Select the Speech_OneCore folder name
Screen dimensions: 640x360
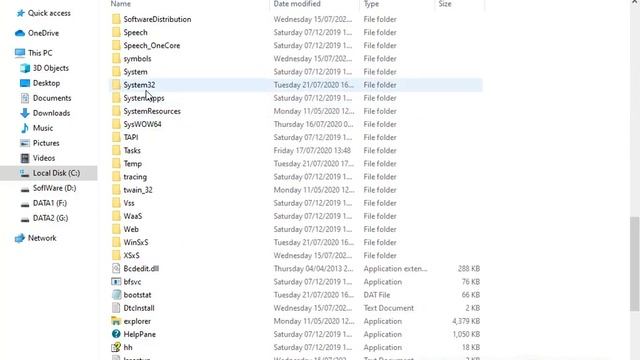pyautogui.click(x=152, y=45)
